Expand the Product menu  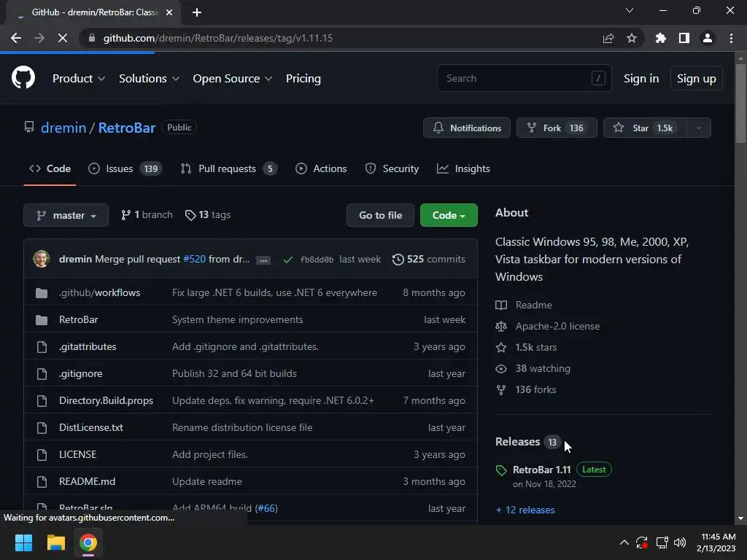point(79,79)
